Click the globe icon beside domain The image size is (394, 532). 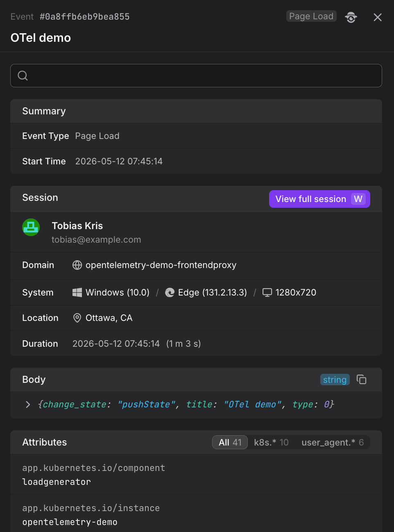coord(77,265)
